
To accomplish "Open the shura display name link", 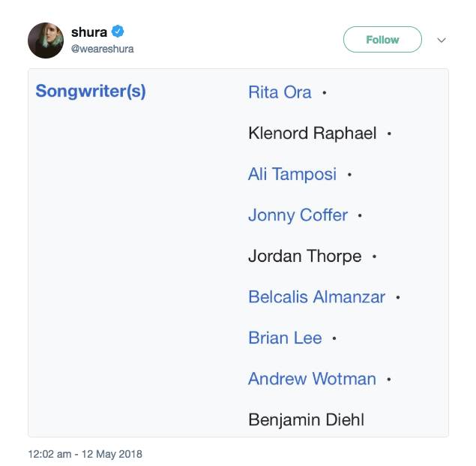I will pyautogui.click(x=89, y=32).
